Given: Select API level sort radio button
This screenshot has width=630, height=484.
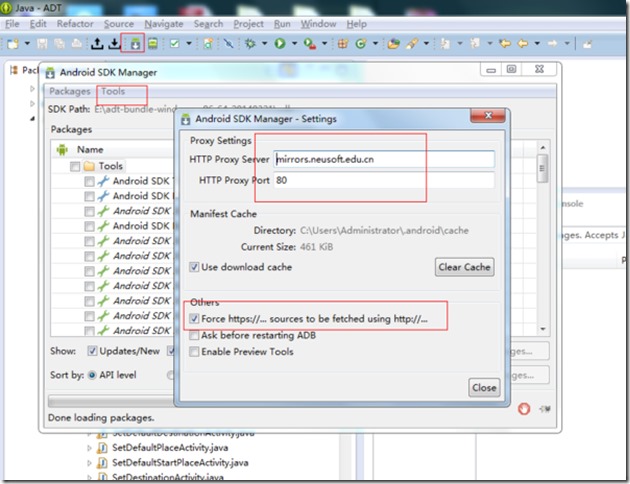Looking at the screenshot, I should tap(92, 375).
